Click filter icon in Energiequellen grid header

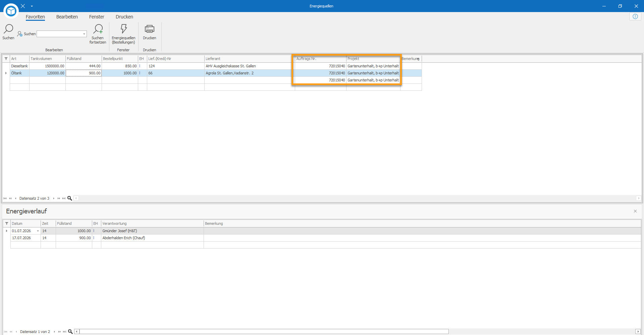click(6, 59)
